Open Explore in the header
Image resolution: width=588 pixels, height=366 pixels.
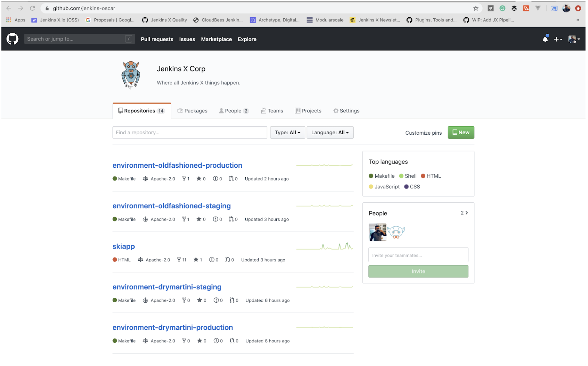point(247,39)
